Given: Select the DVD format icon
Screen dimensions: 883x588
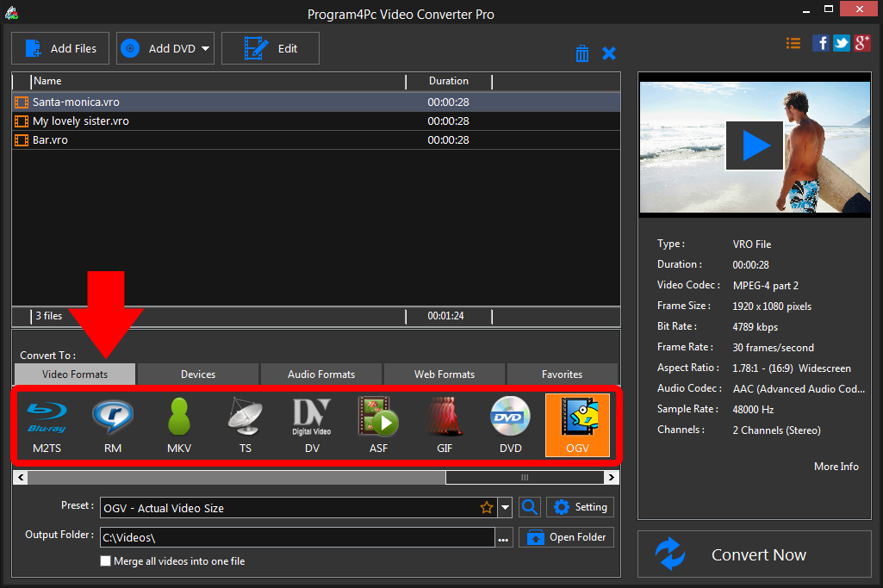Looking at the screenshot, I should point(511,424).
